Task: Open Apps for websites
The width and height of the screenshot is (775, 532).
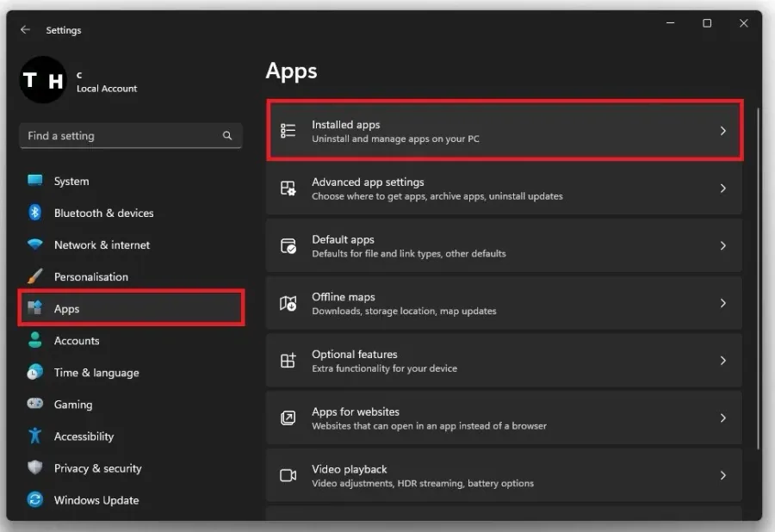Action: 504,418
